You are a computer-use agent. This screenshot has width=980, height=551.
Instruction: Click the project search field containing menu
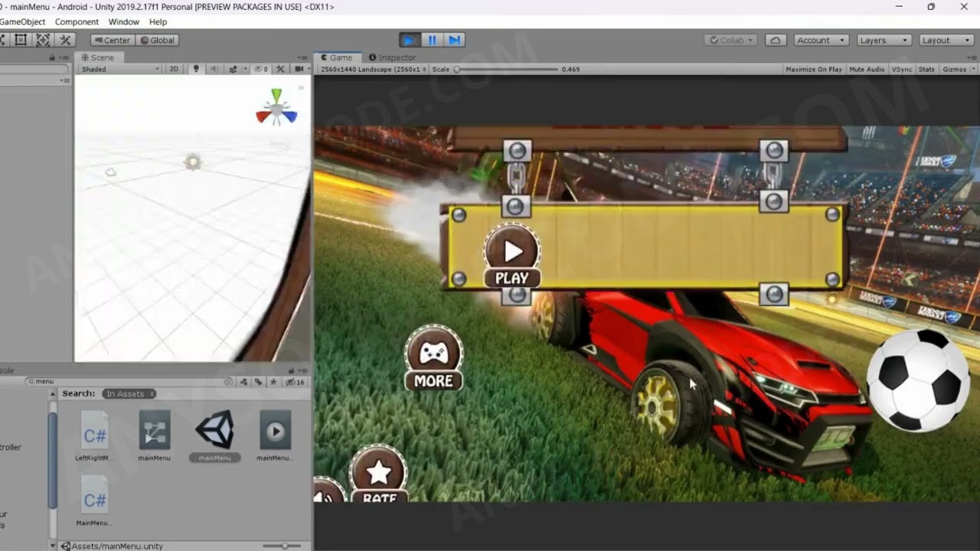(129, 381)
